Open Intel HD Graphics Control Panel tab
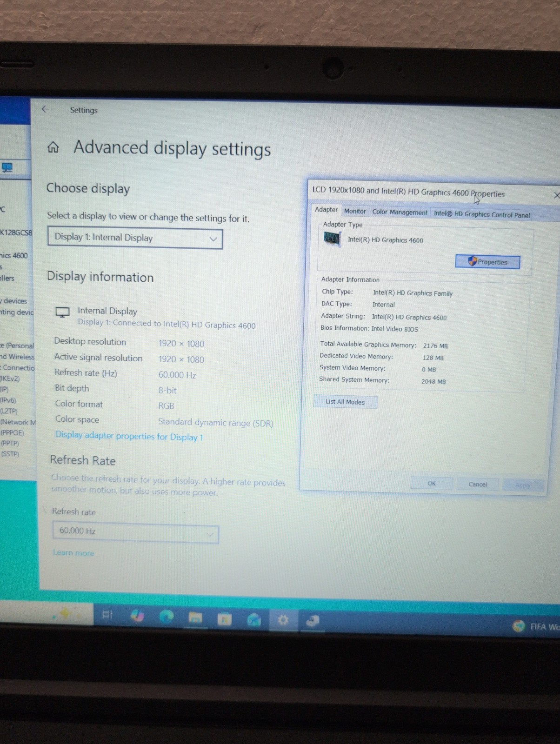Viewport: 560px width, 744px height. tap(482, 214)
